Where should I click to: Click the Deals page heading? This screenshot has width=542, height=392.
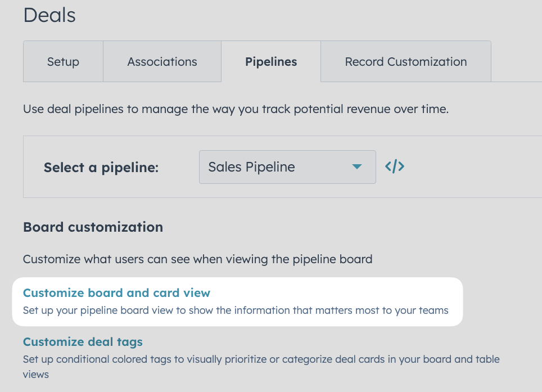49,15
